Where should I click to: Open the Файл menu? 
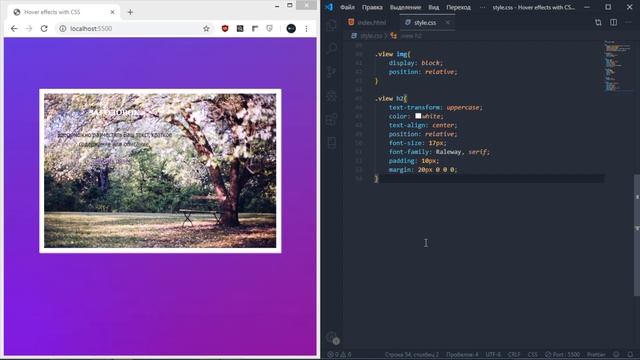[x=347, y=7]
